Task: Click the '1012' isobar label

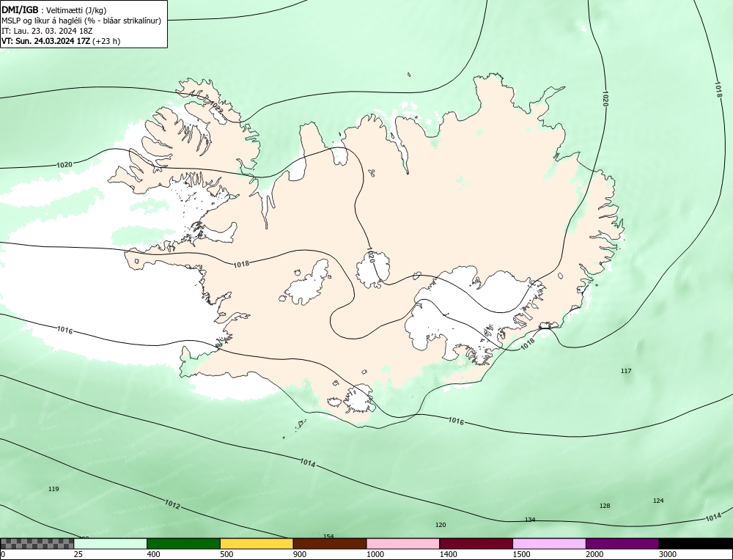Action: coord(172,505)
